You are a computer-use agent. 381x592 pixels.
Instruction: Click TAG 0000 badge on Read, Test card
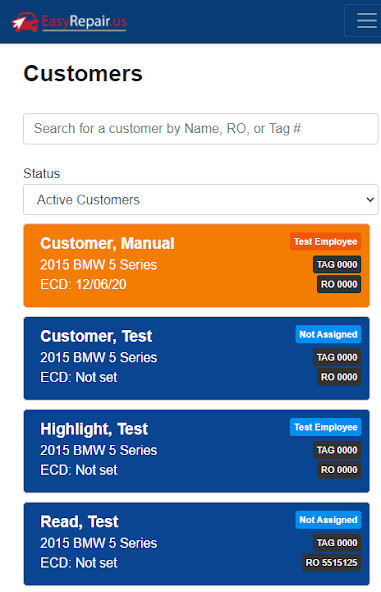(x=337, y=543)
